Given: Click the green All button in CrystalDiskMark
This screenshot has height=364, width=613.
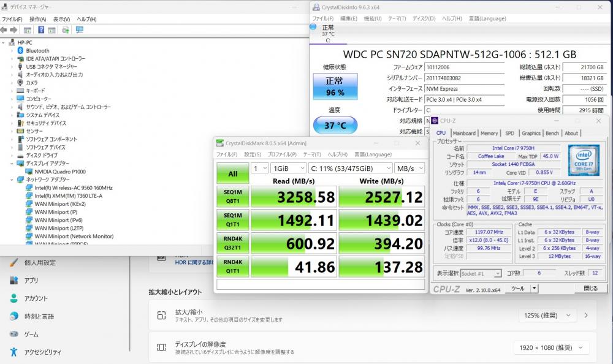Looking at the screenshot, I should (x=232, y=173).
